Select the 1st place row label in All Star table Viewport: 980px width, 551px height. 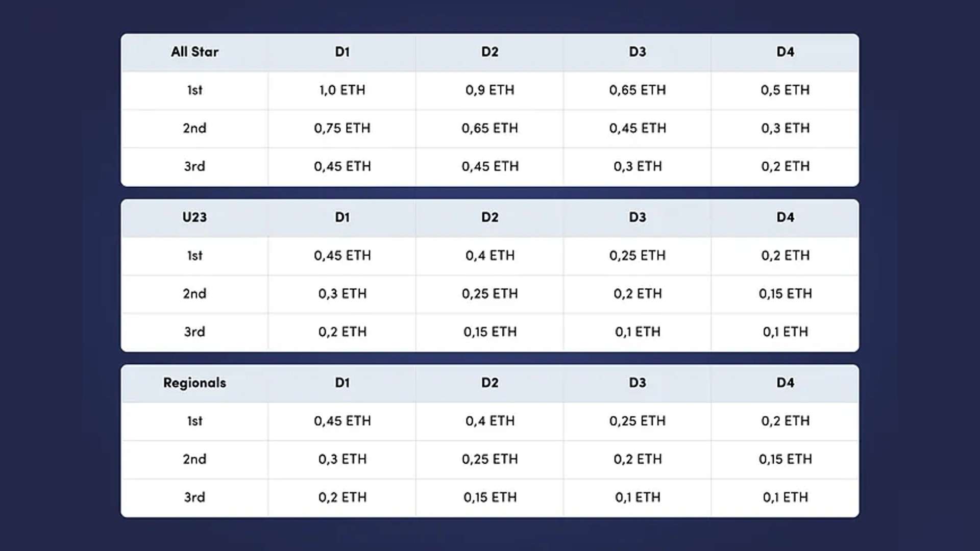pos(194,90)
